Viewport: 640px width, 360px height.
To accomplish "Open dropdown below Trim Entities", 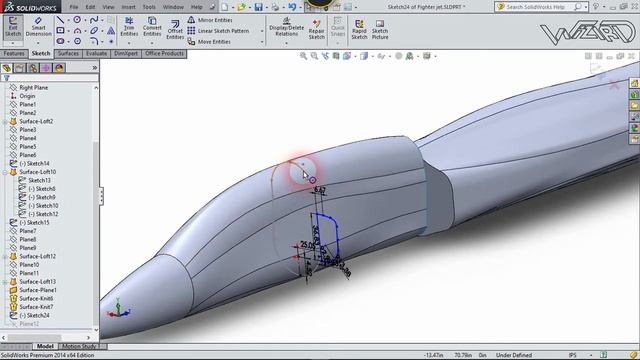I will (129, 43).
